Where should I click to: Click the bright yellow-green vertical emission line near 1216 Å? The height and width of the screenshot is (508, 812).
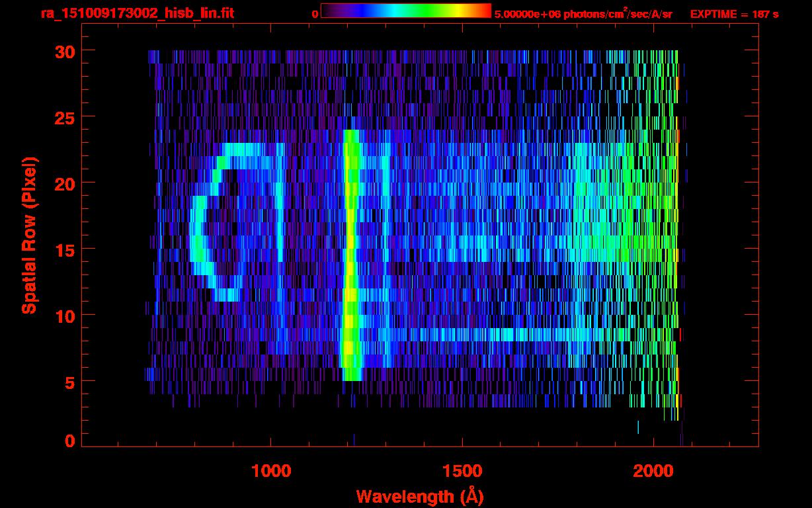[x=350, y=255]
